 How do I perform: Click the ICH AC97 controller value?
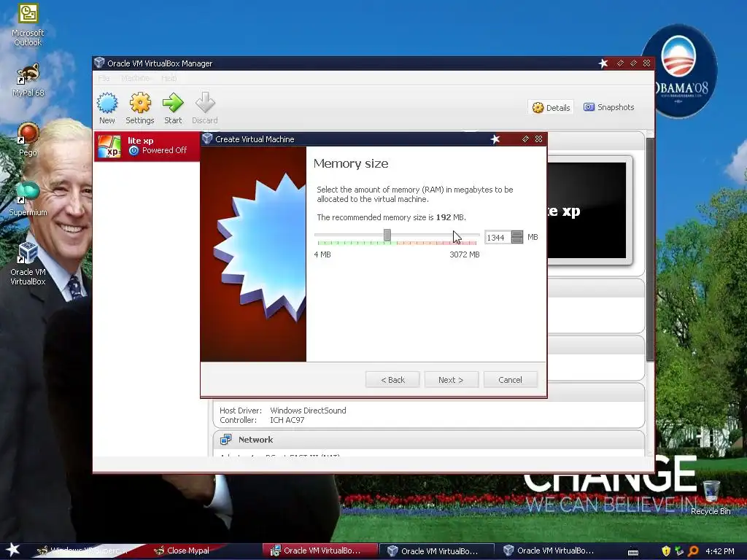point(287,420)
